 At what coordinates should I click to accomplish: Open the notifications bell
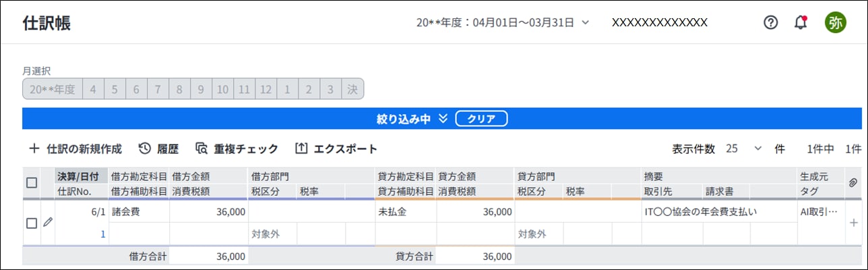801,22
